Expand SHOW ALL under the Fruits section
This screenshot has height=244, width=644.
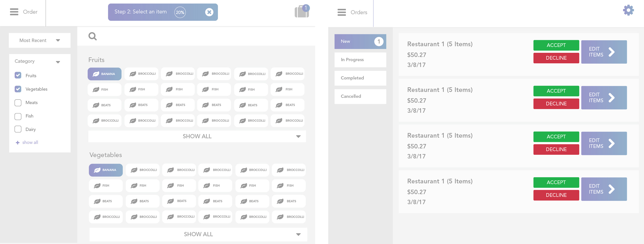tap(197, 136)
